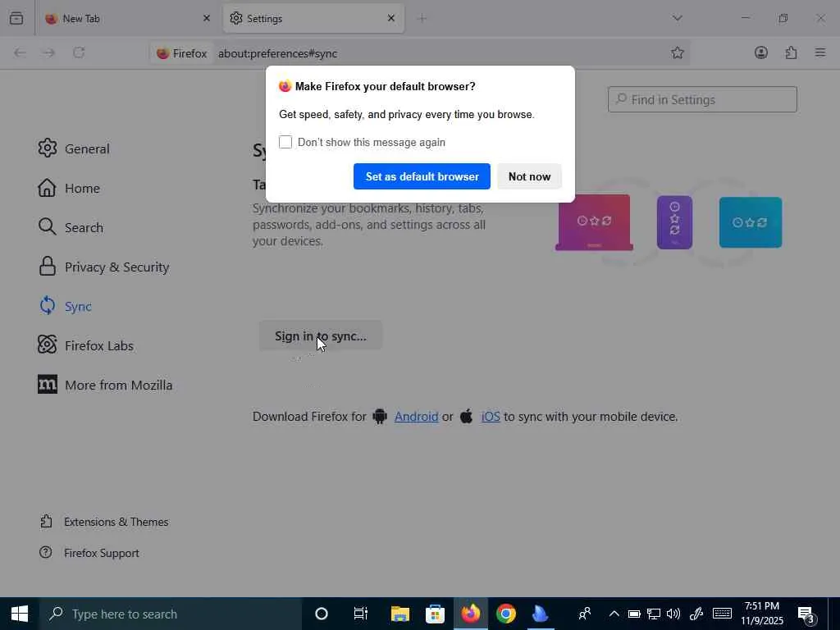Screen dimensions: 840x630
Task: Open the application hamburger menu
Action: tap(820, 52)
